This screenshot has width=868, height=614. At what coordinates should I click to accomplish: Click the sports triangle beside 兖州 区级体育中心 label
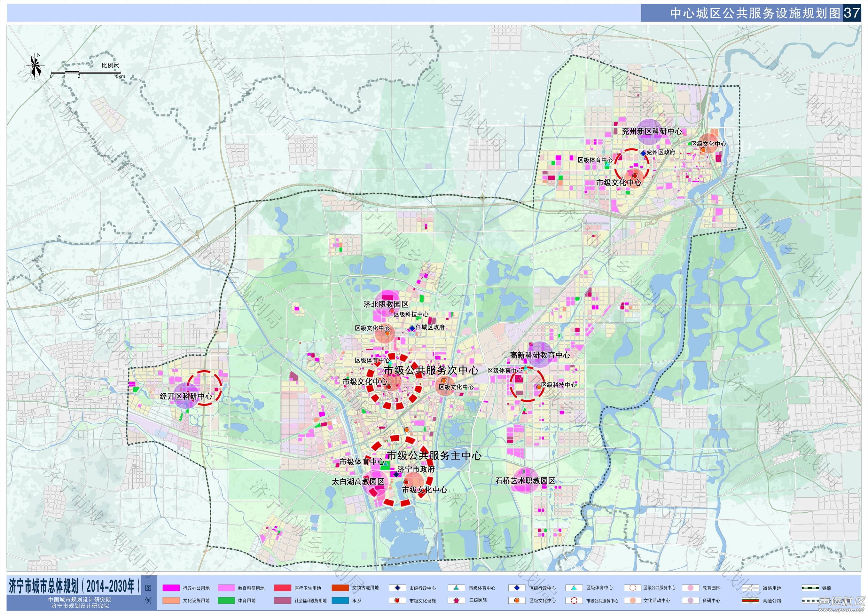[607, 164]
